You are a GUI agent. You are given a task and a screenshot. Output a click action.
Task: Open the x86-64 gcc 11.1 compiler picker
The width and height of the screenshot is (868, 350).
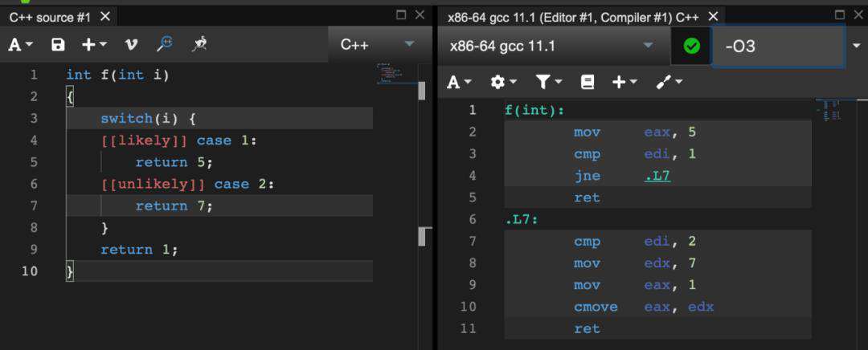552,46
